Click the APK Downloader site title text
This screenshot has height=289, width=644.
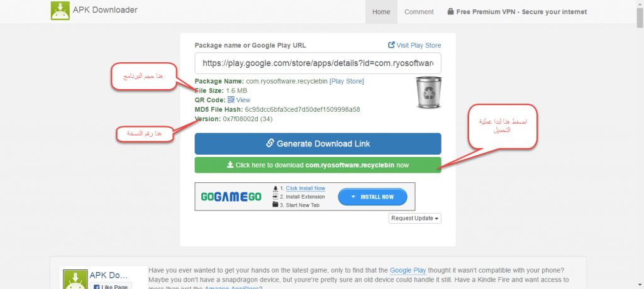(105, 10)
